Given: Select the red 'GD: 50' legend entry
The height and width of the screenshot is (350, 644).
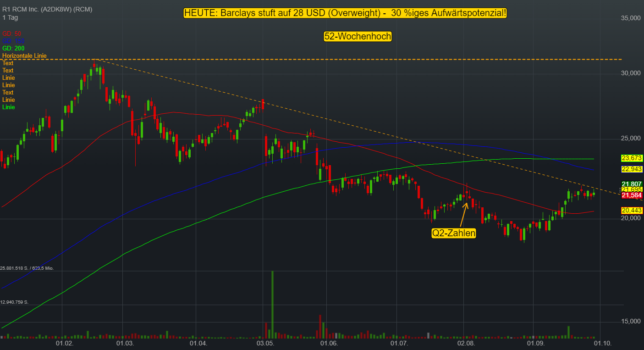Looking at the screenshot, I should [x=11, y=33].
